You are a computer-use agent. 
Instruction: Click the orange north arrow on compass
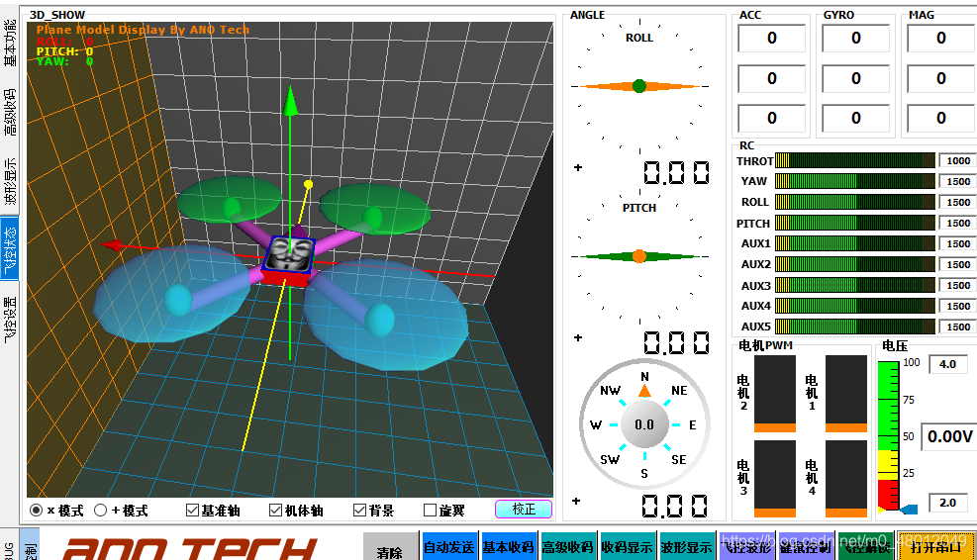644,391
